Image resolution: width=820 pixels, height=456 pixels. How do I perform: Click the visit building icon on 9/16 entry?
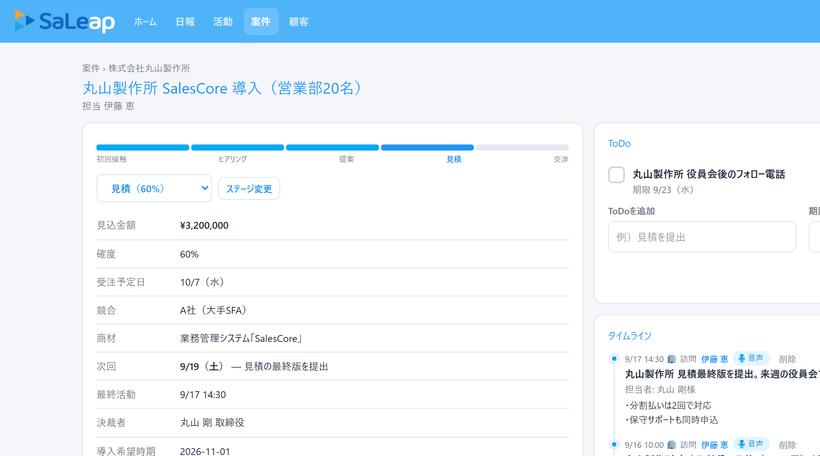click(x=671, y=445)
